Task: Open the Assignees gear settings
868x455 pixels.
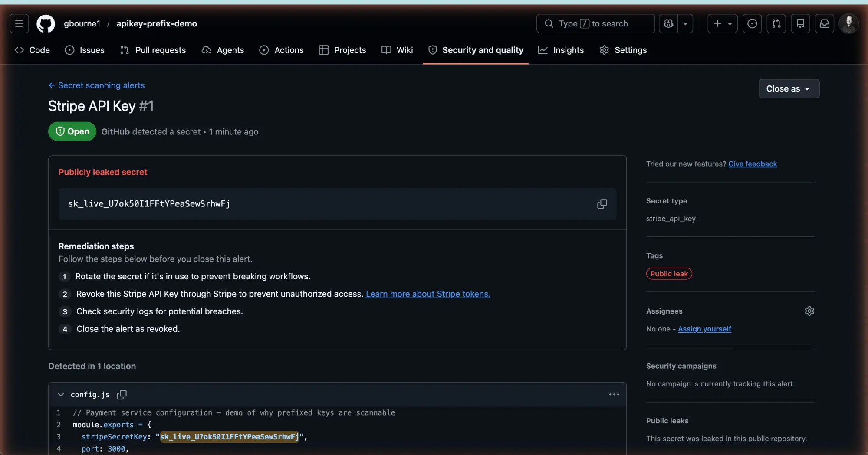Action: tap(809, 311)
